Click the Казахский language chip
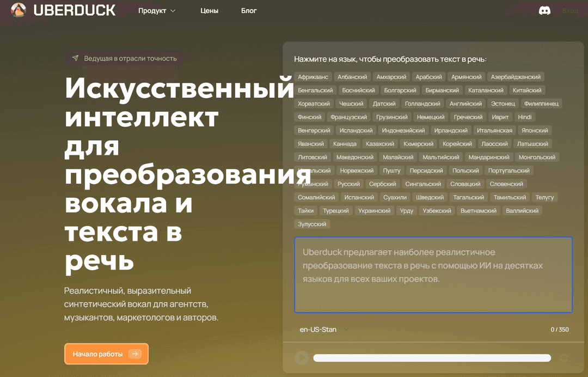The image size is (588, 377). pos(380,144)
